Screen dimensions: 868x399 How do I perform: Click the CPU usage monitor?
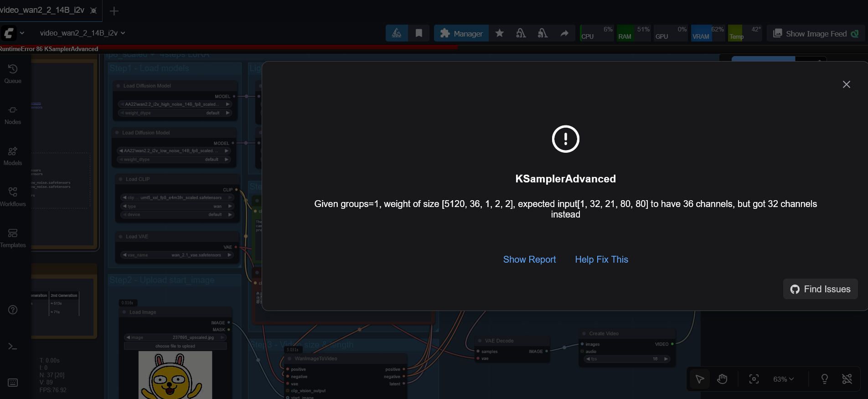(x=597, y=33)
